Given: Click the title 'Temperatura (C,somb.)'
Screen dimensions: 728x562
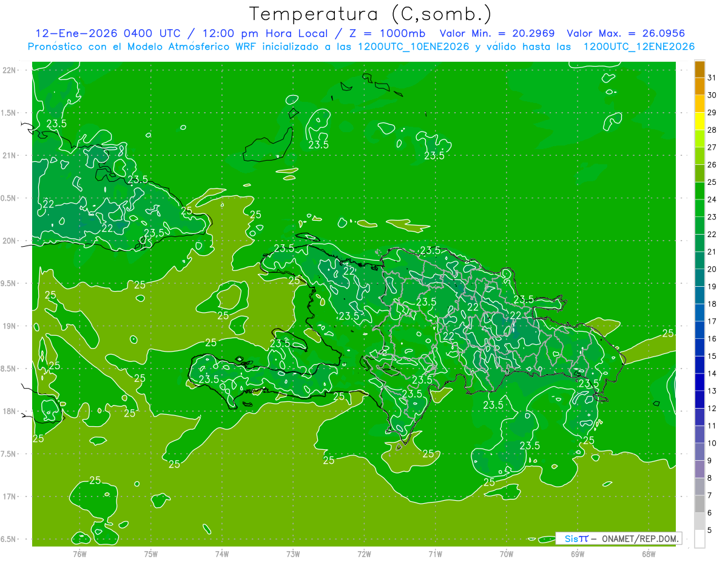Looking at the screenshot, I should tap(371, 14).
